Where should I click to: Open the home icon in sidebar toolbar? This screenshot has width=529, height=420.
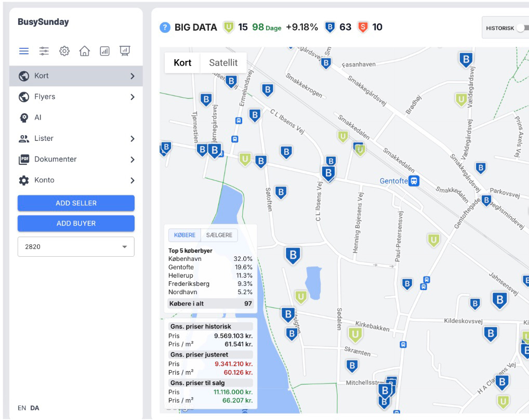pyautogui.click(x=84, y=51)
